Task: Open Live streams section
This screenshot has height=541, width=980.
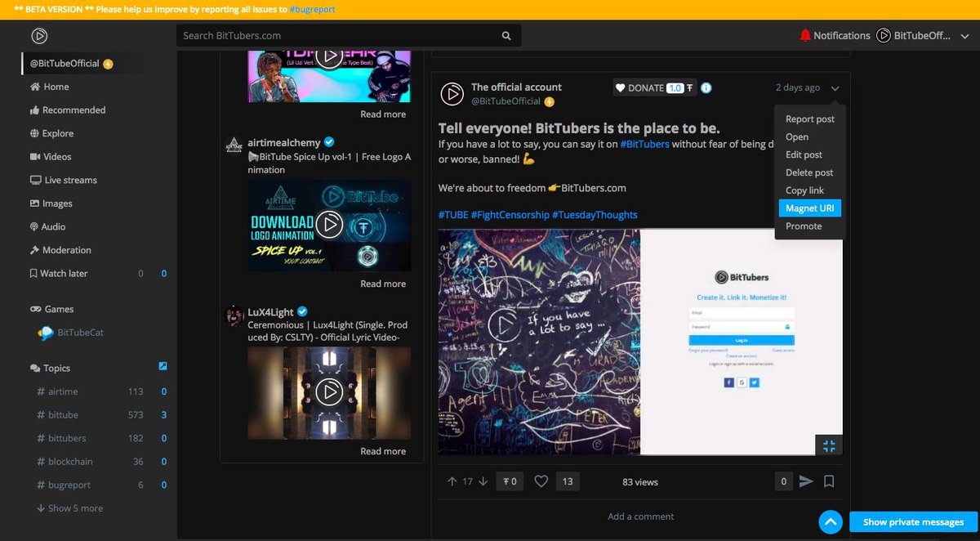Action: tap(64, 180)
